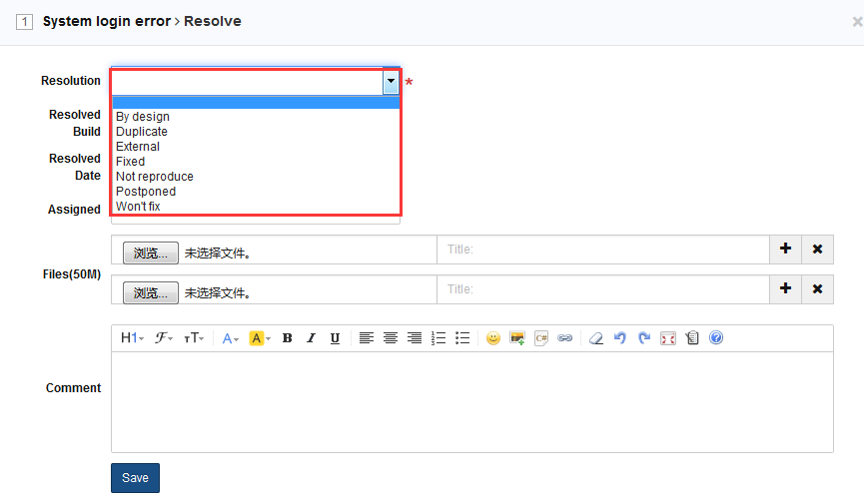The width and height of the screenshot is (864, 504).
Task: Pick 'Won't fix' in the resolution list
Action: [138, 207]
